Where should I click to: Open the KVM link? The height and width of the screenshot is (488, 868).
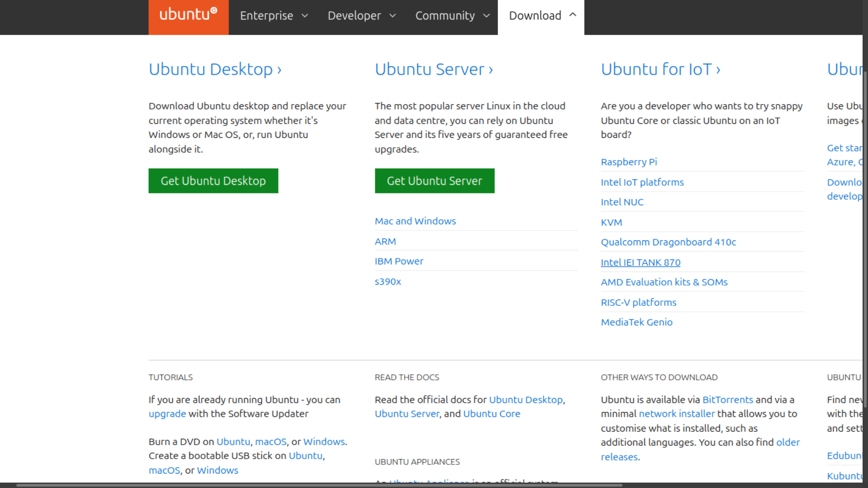pos(611,222)
